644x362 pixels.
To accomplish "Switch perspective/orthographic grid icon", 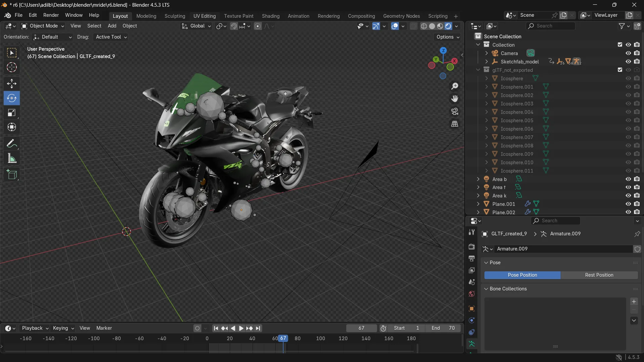I will click(x=455, y=124).
